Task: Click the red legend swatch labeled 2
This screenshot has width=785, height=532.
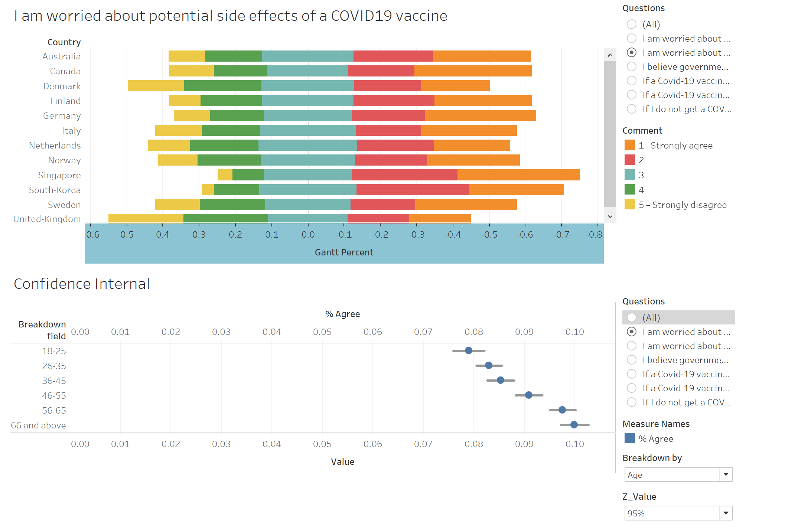Action: tap(629, 160)
